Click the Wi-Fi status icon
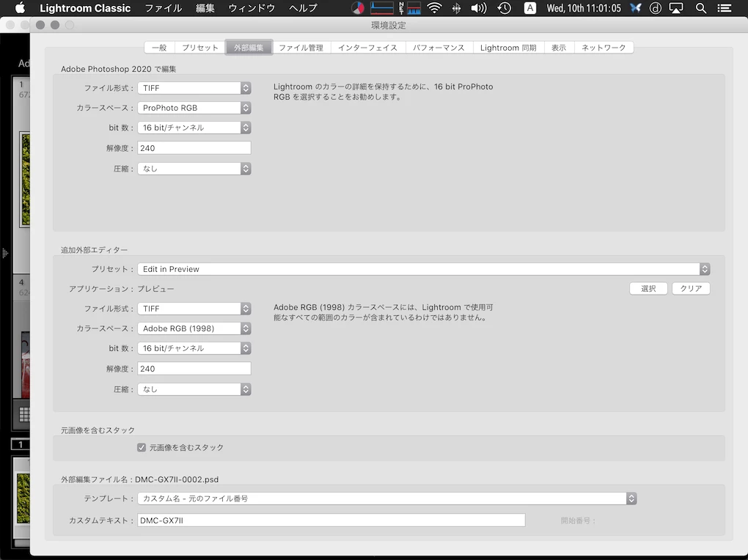Image resolution: width=748 pixels, height=560 pixels. tap(434, 8)
